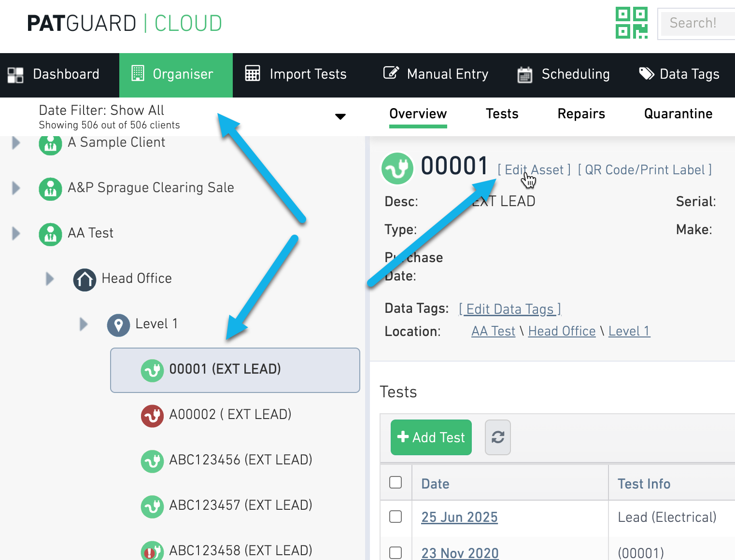
Task: Click the Organiser building icon
Action: tap(138, 73)
